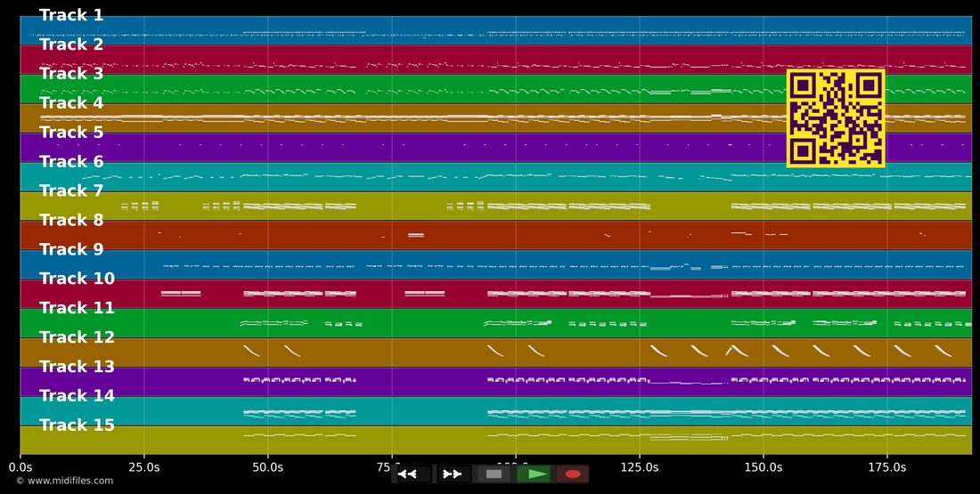Click the 25.0s time axis label
Image resolution: width=980 pixels, height=494 pixels.
coord(143,467)
